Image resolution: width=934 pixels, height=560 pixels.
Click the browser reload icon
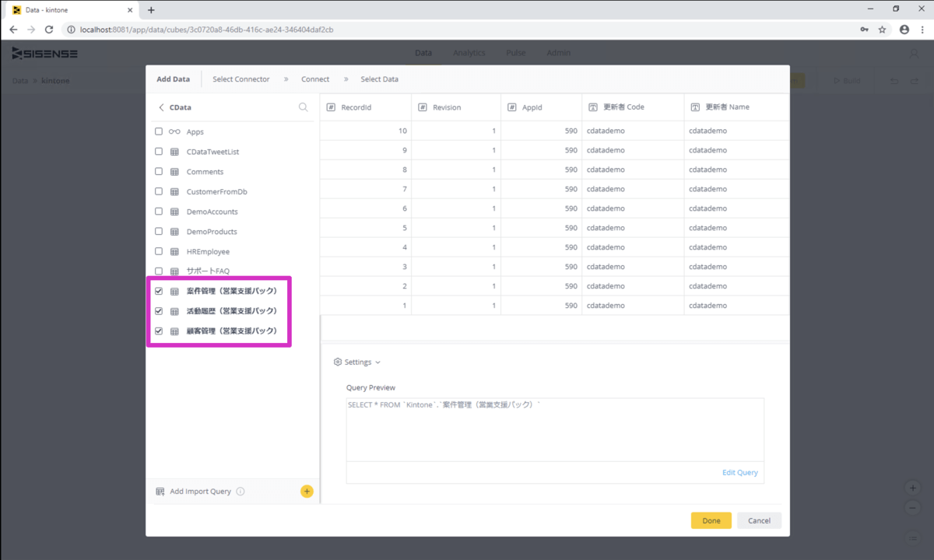[49, 30]
